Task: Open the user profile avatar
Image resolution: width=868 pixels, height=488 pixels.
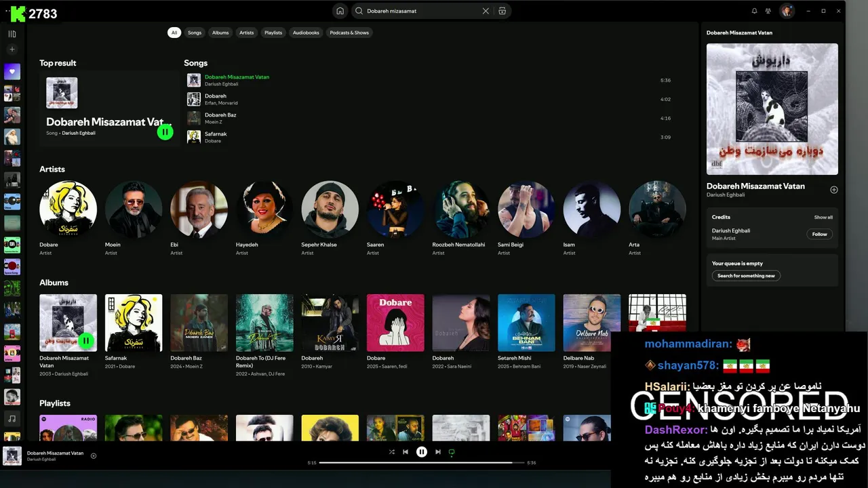Action: (x=787, y=11)
